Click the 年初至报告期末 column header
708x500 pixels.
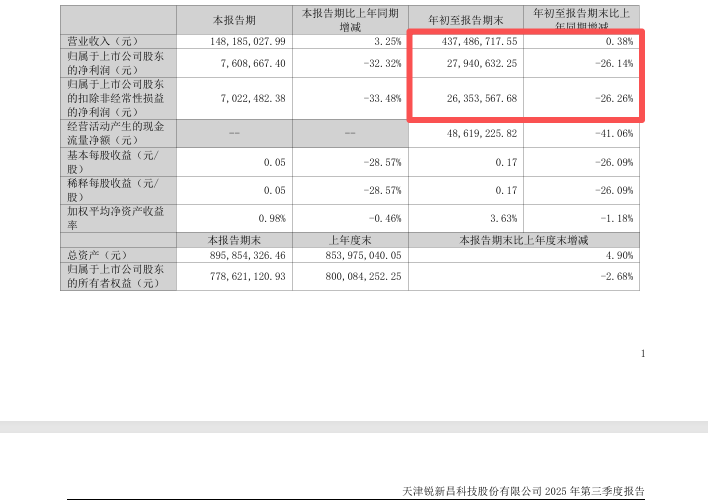(x=466, y=20)
